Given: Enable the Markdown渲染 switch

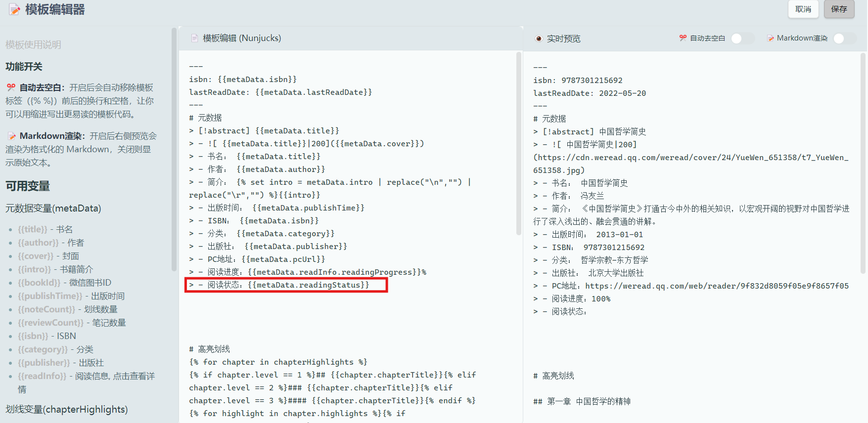Looking at the screenshot, I should coord(844,39).
